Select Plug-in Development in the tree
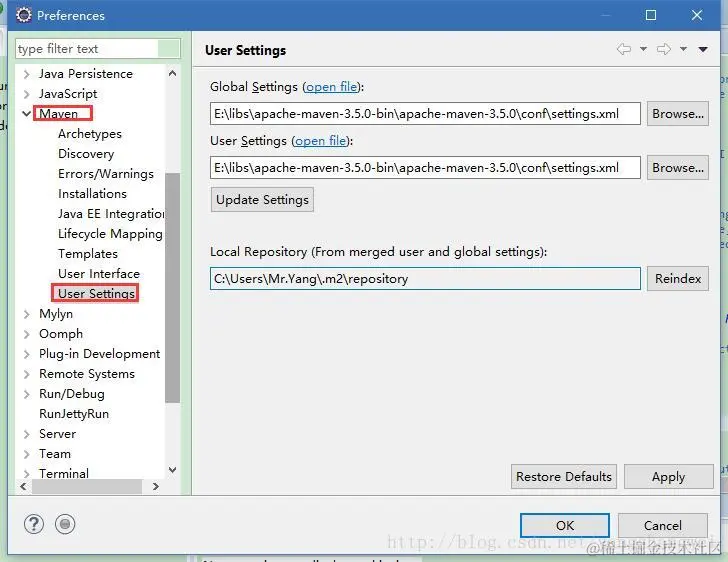The image size is (728, 562). 99,354
